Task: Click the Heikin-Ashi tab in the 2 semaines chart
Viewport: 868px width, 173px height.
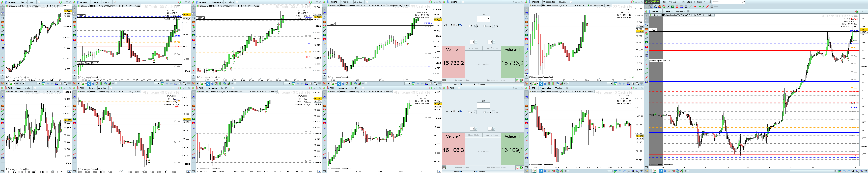Action: (655, 15)
